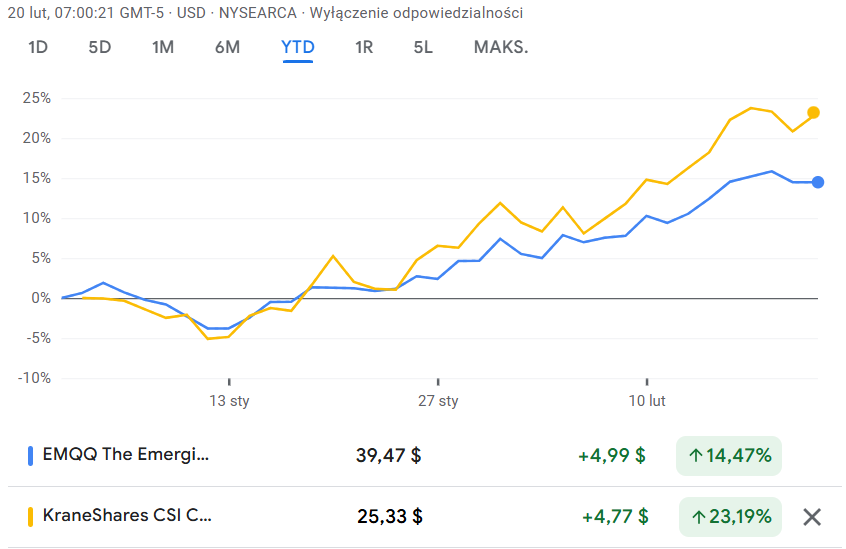Click the blue EMQQ color marker
846x549 pixels.
pos(30,456)
